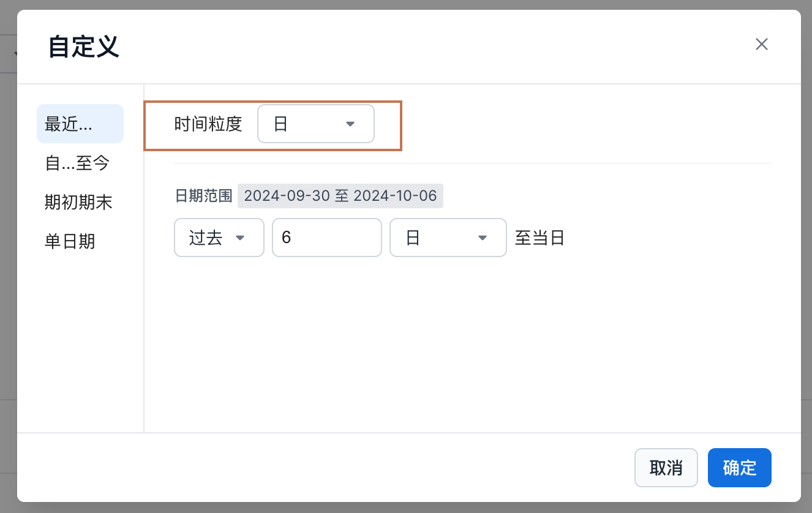Click the 2024-09-30 至 2024-10-06 date range badge

pyautogui.click(x=340, y=196)
